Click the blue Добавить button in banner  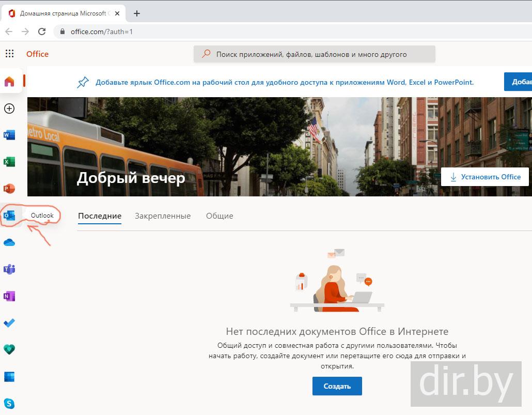click(518, 82)
